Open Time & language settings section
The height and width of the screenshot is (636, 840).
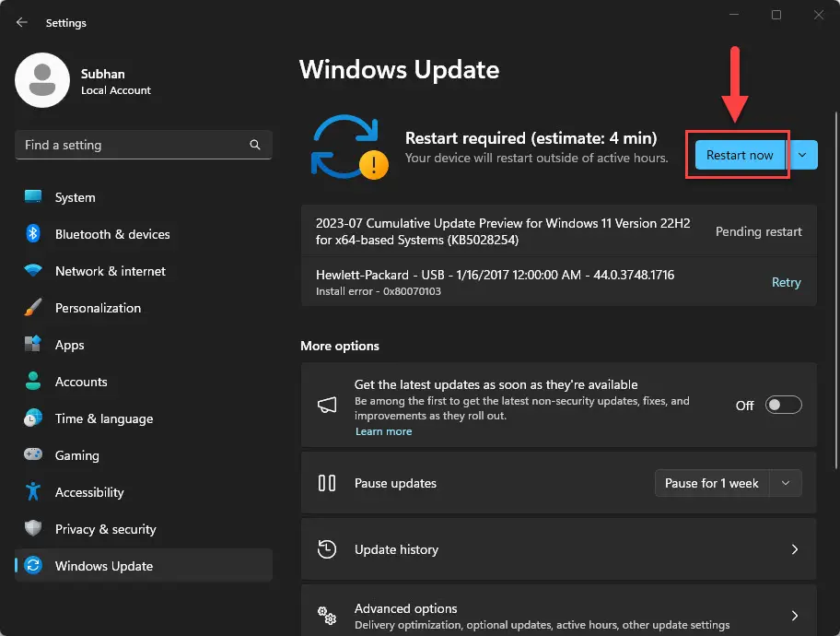[x=103, y=418]
